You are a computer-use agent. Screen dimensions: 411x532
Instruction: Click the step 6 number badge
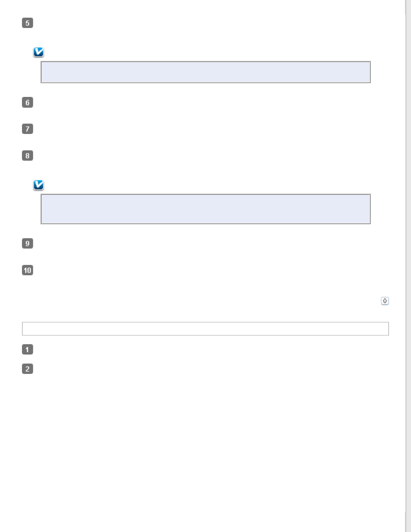pyautogui.click(x=28, y=102)
